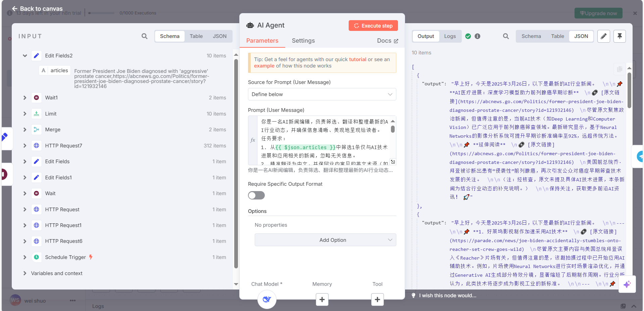Switch to the Output tab
This screenshot has height=311, width=644.
pos(426,36)
